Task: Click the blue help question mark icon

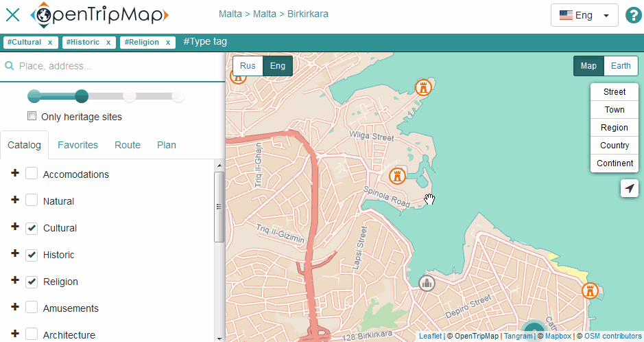Action: click(x=633, y=15)
